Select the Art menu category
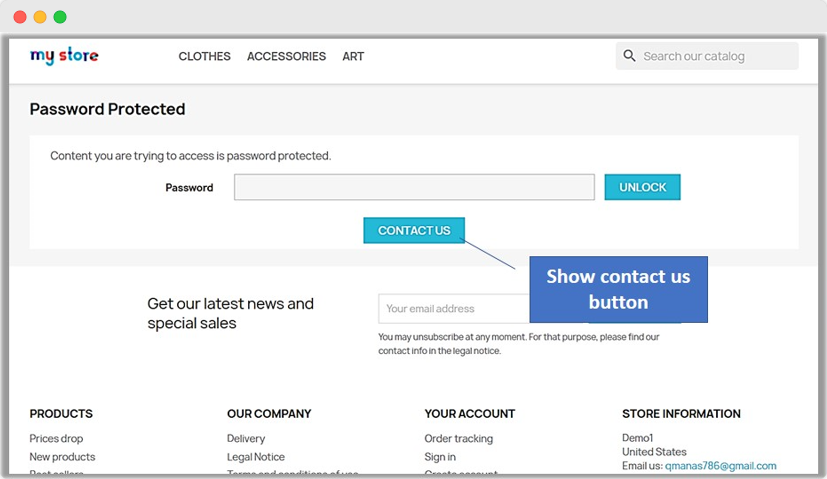Viewport: 827px width, 479px height. coord(353,57)
